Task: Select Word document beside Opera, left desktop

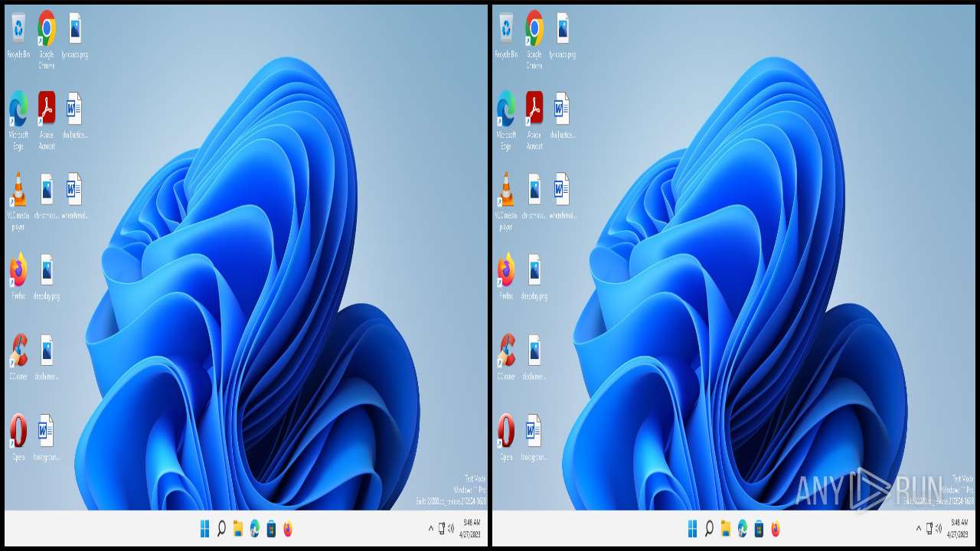Action: pos(47,437)
